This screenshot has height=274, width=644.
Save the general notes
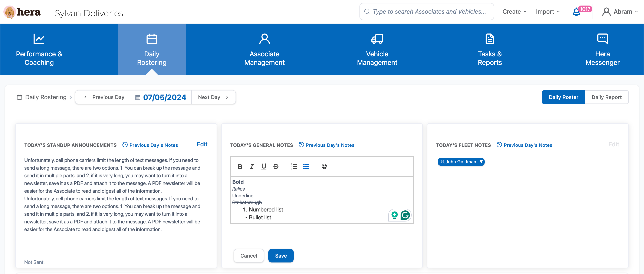click(x=281, y=256)
